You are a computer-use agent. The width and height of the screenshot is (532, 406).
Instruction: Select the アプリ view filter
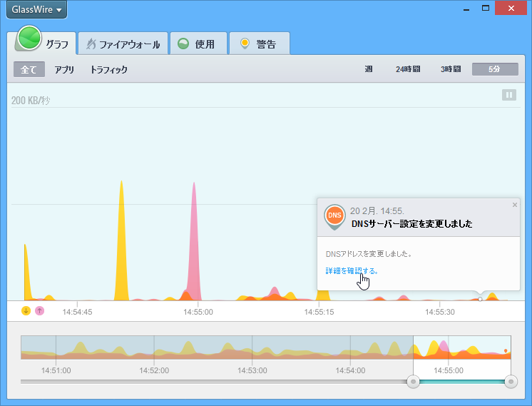(64, 70)
